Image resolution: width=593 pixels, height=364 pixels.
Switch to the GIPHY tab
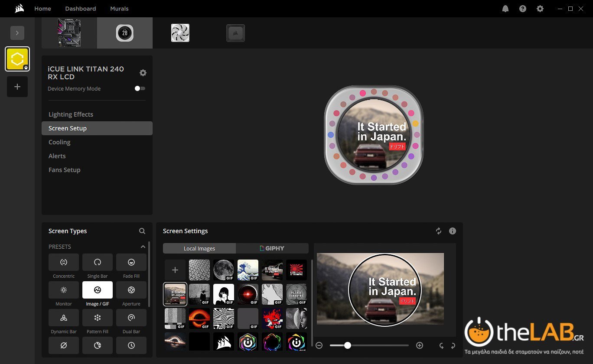[272, 248]
